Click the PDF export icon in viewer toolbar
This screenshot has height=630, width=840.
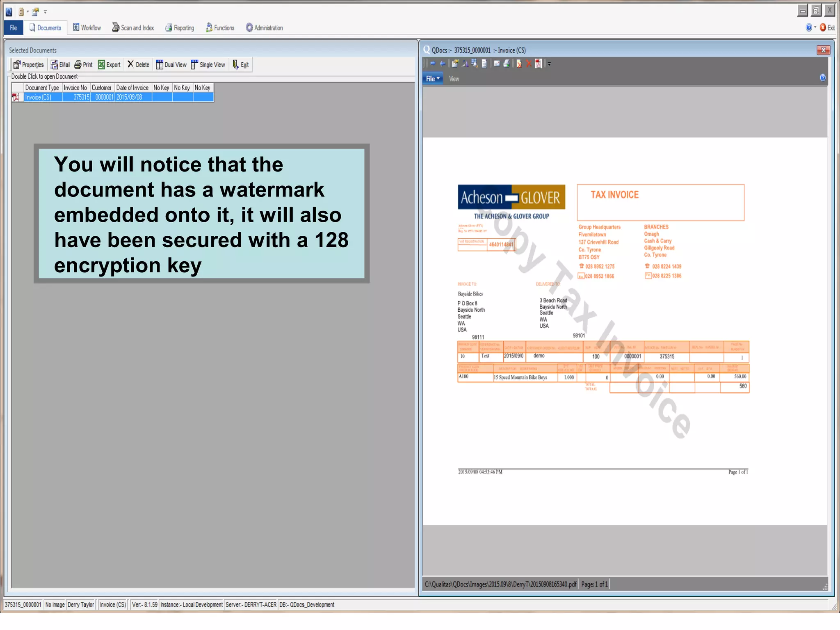point(539,64)
